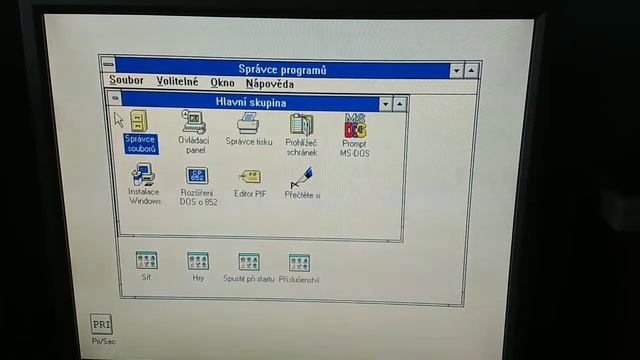The image size is (640, 360).
Task: Maximize the Hlavní skupina group window
Action: point(400,104)
